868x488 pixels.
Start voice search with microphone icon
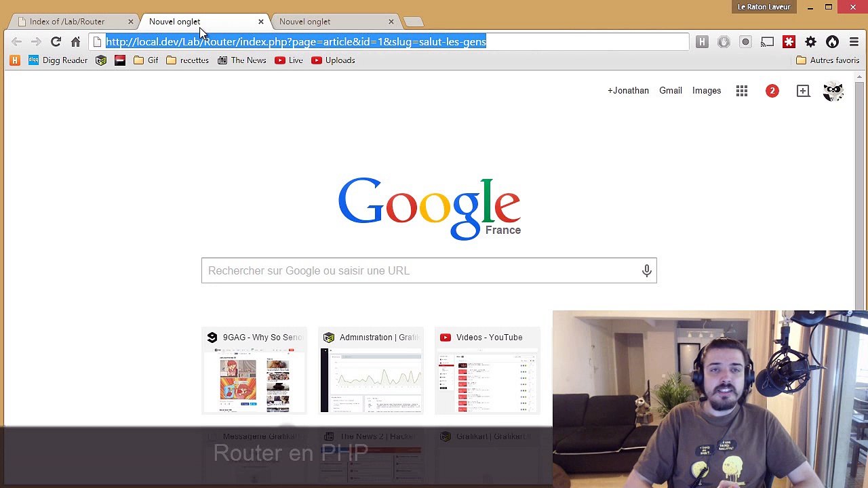[646, 270]
